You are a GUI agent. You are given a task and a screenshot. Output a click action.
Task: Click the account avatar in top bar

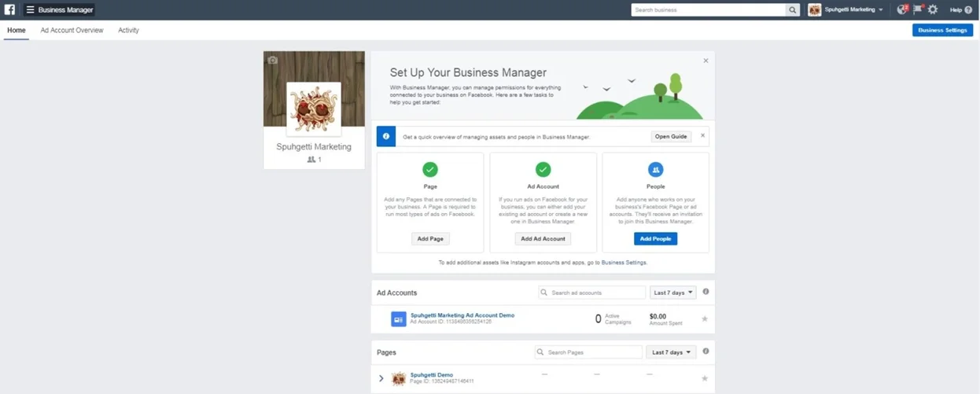point(815,9)
